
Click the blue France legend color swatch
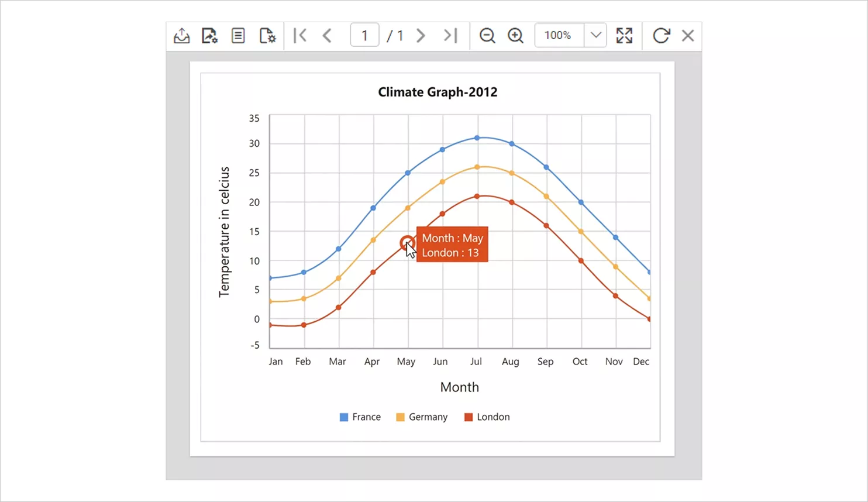tap(343, 417)
